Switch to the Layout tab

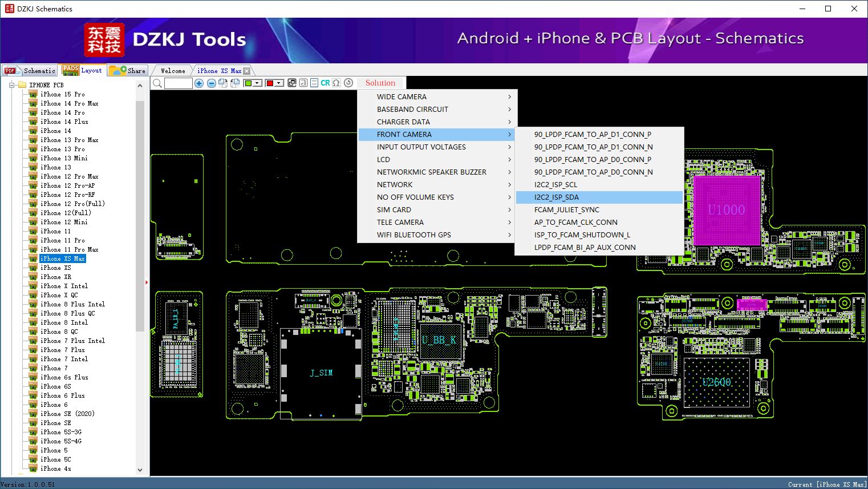83,71
